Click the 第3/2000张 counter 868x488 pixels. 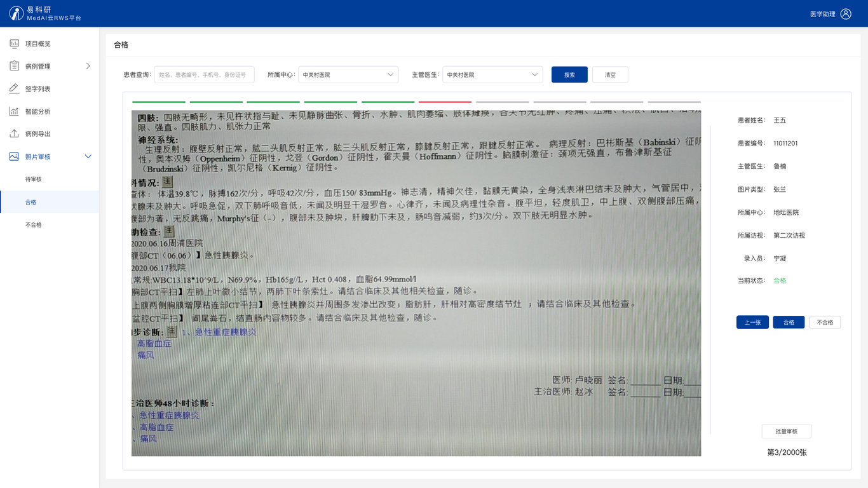coord(787,452)
